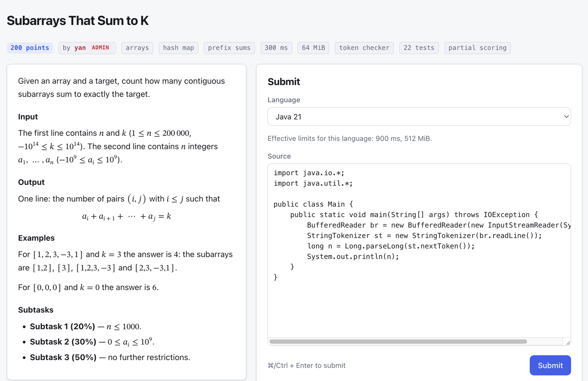Screen dimensions: 588x381
Task: Click the horizontal scrollbar under the source editor
Action: click(x=398, y=342)
